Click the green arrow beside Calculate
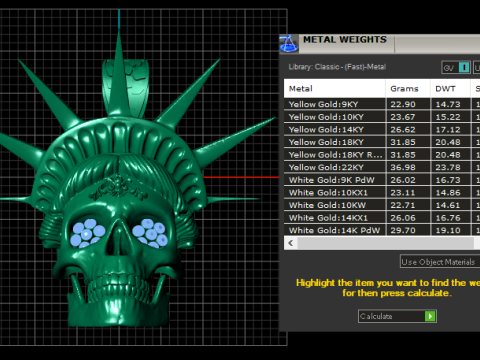The image size is (480, 360). click(x=430, y=316)
